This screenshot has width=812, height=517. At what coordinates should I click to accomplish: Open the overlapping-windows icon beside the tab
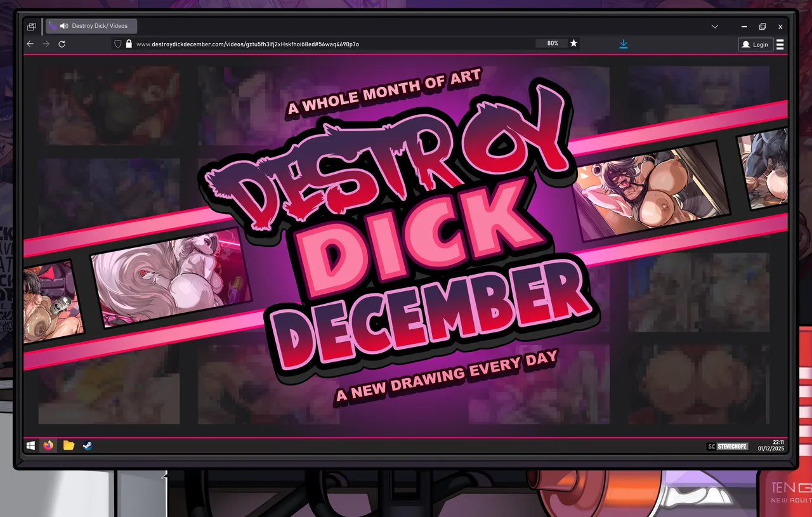pyautogui.click(x=31, y=27)
